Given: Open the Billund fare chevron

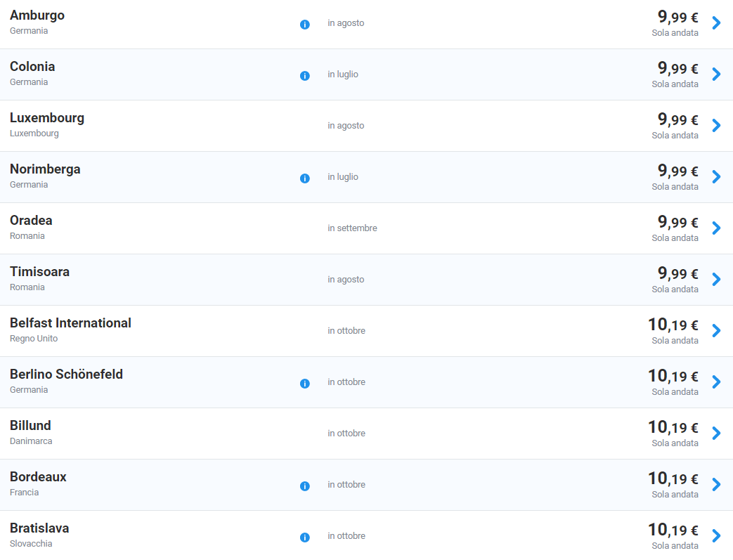Looking at the screenshot, I should tap(716, 433).
